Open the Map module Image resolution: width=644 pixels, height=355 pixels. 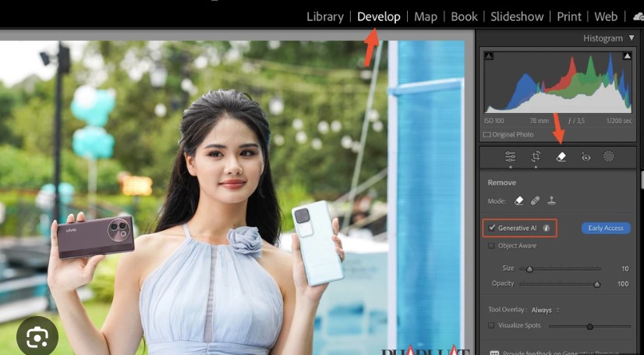[x=426, y=17]
